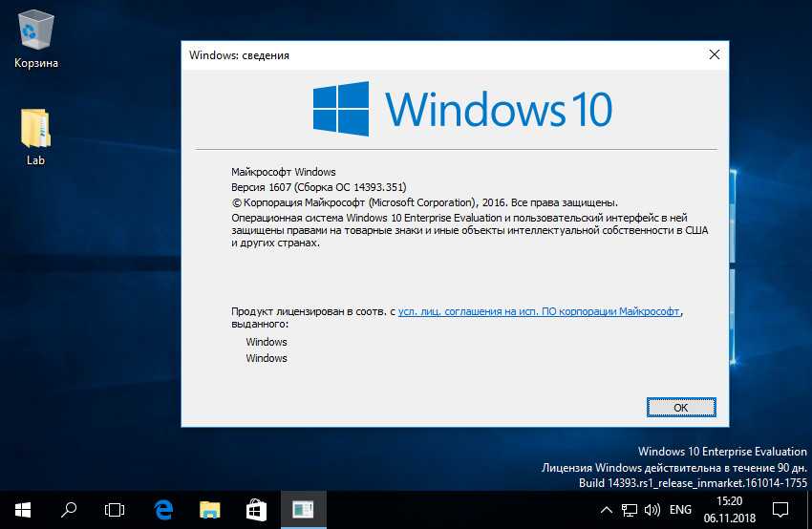Open the Start menu
This screenshot has width=812, height=529.
point(22,510)
